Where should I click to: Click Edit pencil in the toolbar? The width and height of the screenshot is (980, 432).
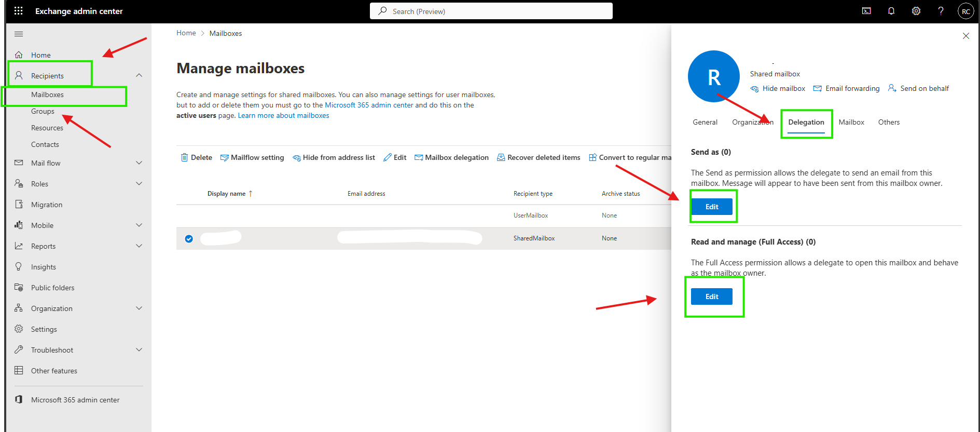pos(395,157)
